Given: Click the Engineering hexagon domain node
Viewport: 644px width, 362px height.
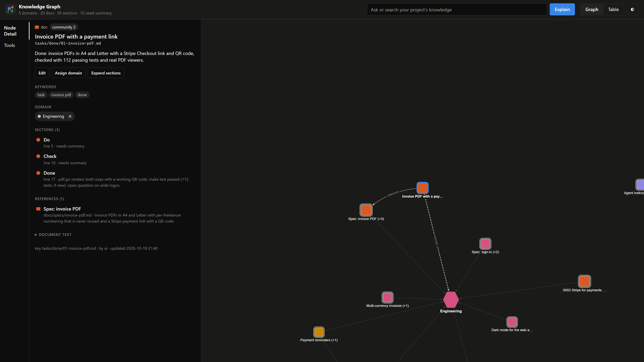Looking at the screenshot, I should (x=451, y=300).
